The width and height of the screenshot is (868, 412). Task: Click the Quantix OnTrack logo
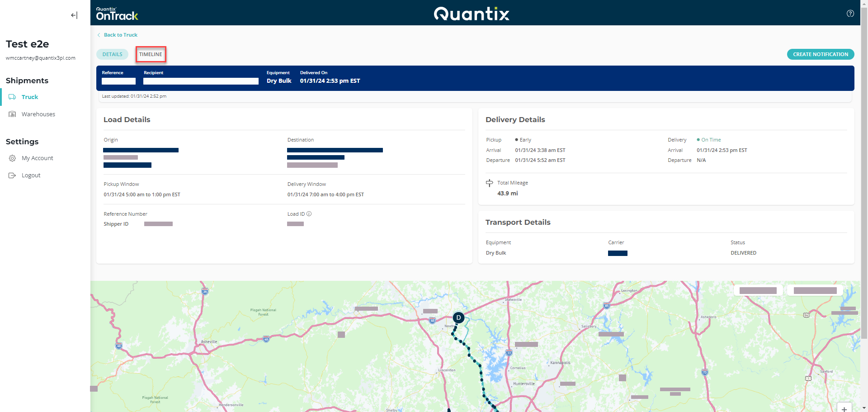pyautogui.click(x=117, y=14)
